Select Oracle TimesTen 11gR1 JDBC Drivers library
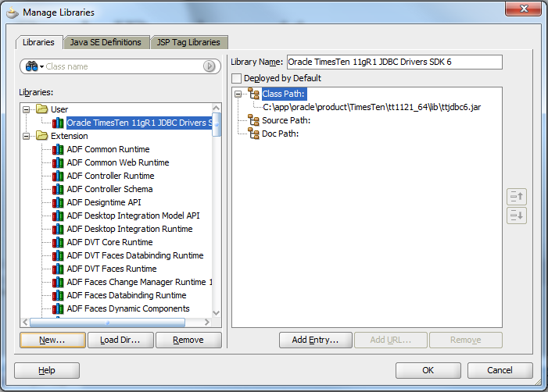 pyautogui.click(x=139, y=123)
